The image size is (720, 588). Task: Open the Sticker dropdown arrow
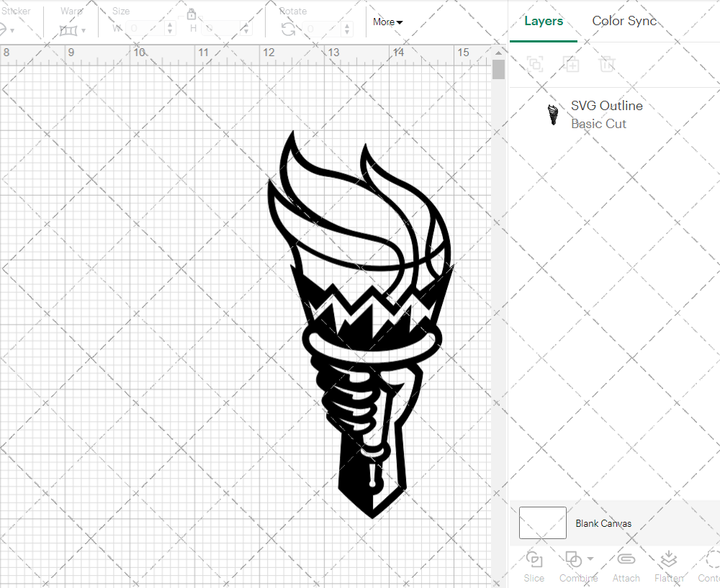tap(12, 30)
